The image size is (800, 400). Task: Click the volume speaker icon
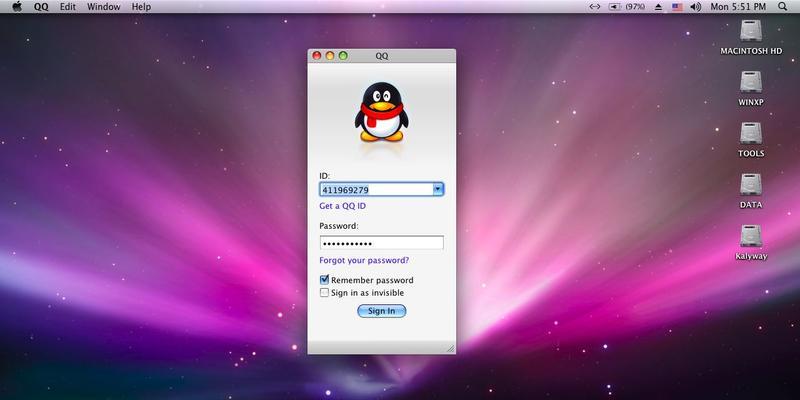tap(695, 7)
